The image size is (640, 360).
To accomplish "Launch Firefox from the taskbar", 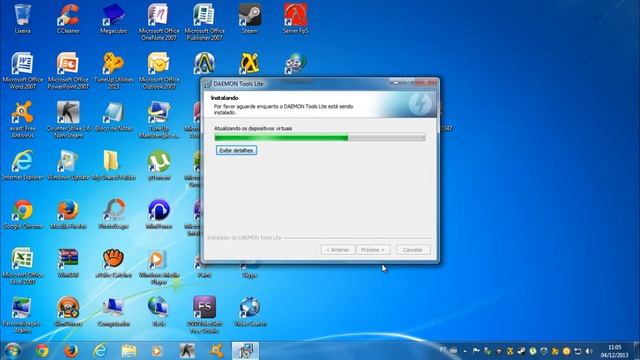I will 71,351.
